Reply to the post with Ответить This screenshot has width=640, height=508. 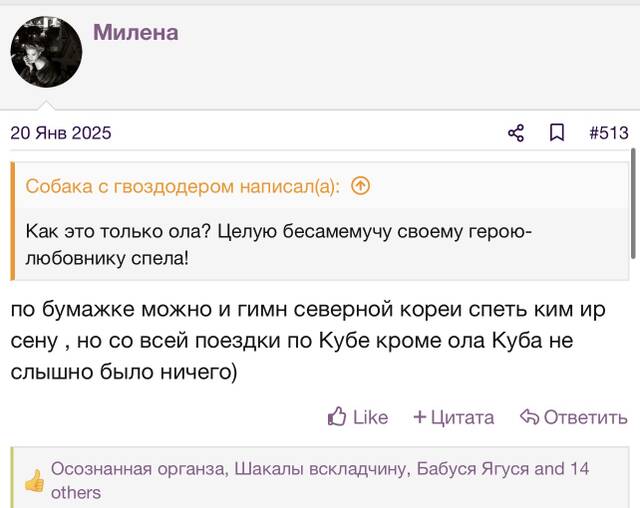coord(585,417)
